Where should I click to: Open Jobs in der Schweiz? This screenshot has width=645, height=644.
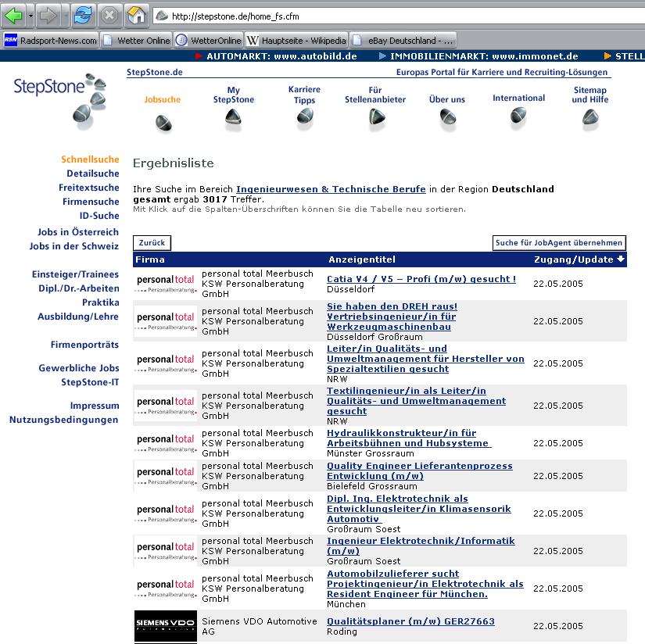click(x=74, y=246)
